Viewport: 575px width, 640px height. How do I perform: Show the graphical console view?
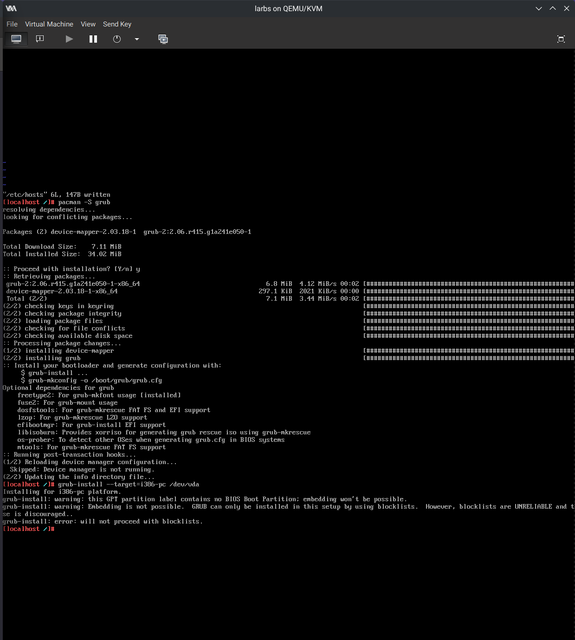pos(16,39)
